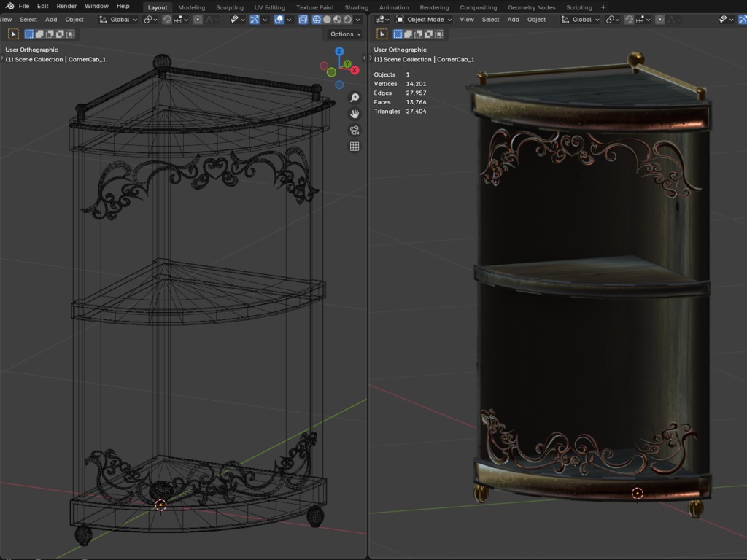Image resolution: width=747 pixels, height=560 pixels.
Task: Toggle camera view with the camera icon
Action: click(355, 131)
